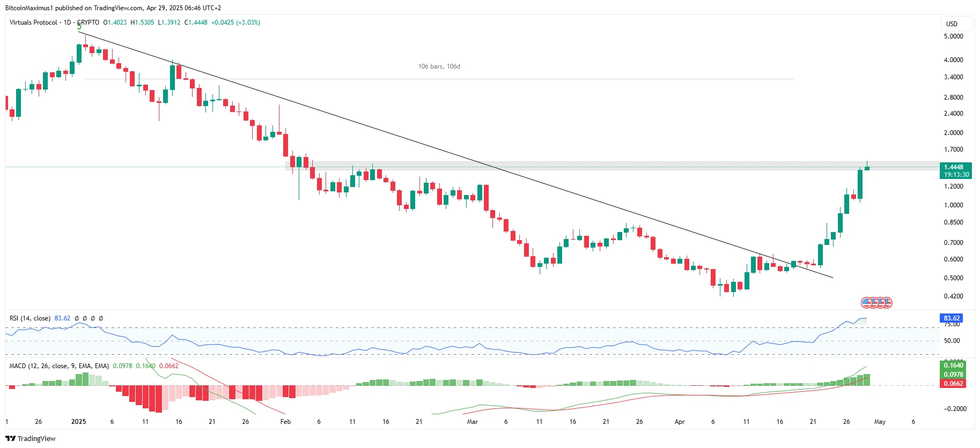980x448 pixels.
Task: Click the Apr label on the time axis
Action: click(679, 422)
